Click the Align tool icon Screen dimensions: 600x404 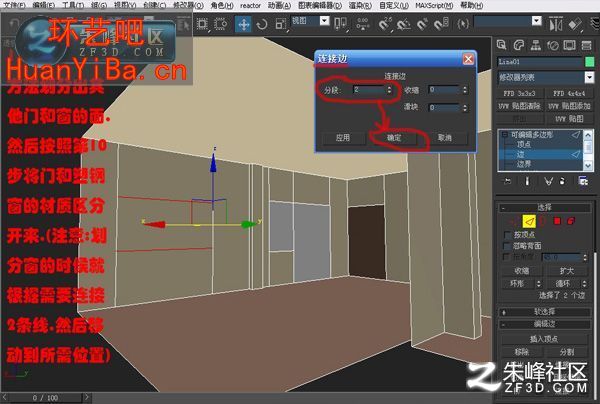coord(574,24)
